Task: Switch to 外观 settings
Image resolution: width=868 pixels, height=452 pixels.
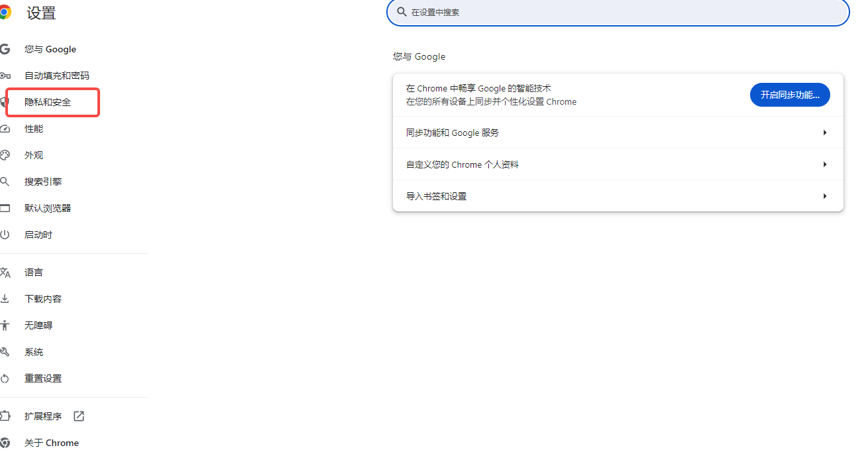Action: tap(34, 155)
